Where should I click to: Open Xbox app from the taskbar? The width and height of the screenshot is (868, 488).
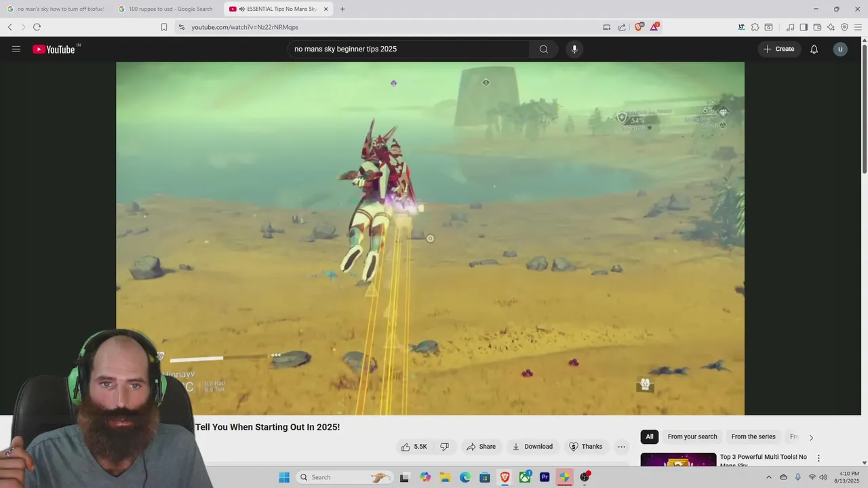pos(525,477)
